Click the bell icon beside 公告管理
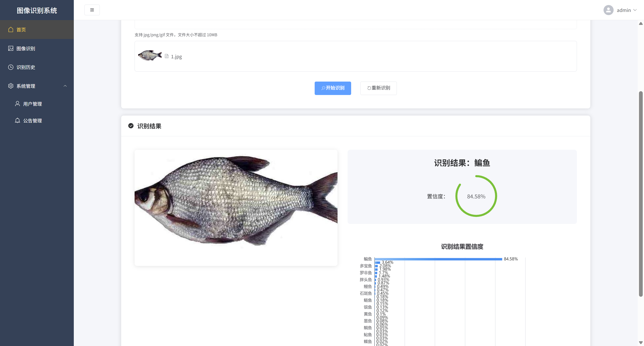 coord(17,121)
